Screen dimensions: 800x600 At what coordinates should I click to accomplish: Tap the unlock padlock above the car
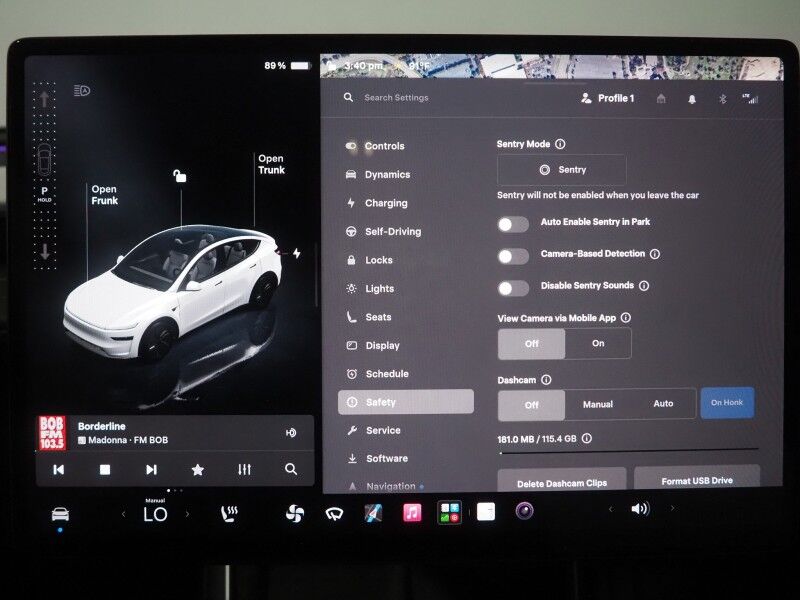(180, 176)
